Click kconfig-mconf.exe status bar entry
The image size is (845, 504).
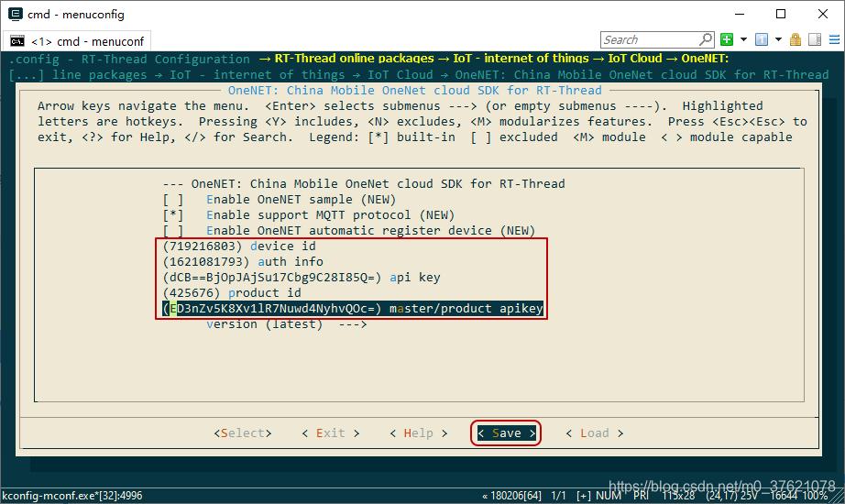point(72,496)
